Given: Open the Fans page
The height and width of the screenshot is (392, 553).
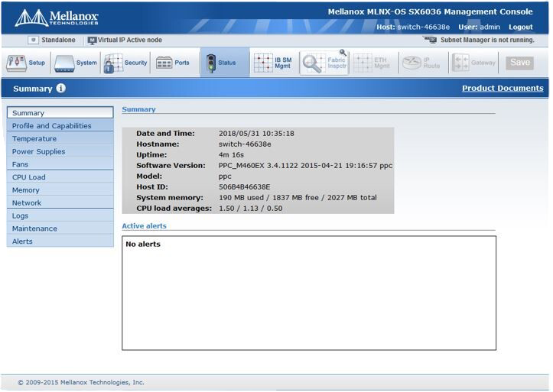Looking at the screenshot, I should tap(60, 164).
